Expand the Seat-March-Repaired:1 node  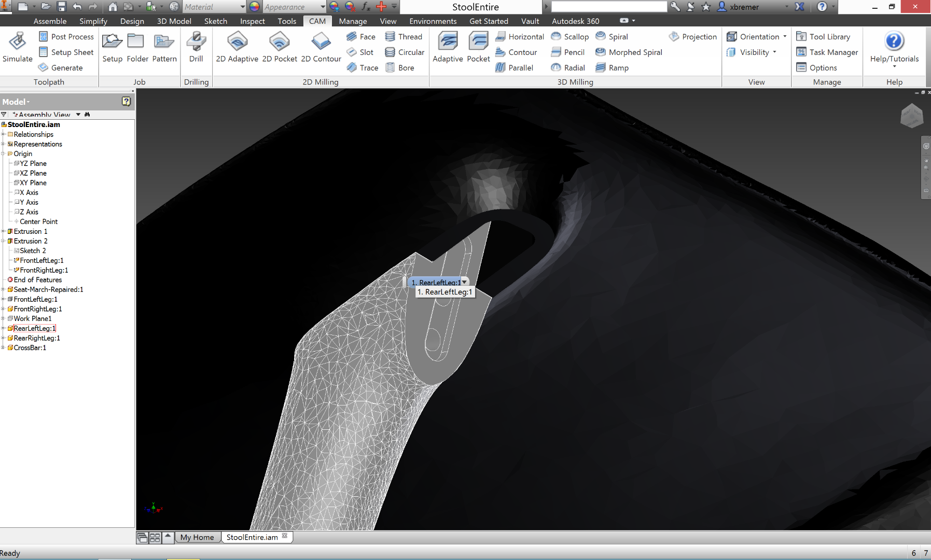pyautogui.click(x=3, y=289)
